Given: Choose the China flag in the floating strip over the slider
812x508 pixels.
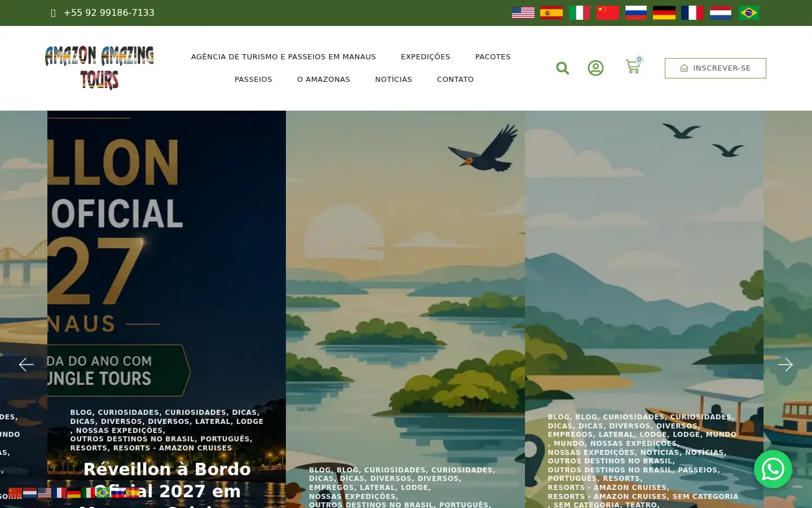Looking at the screenshot, I should click(x=15, y=493).
